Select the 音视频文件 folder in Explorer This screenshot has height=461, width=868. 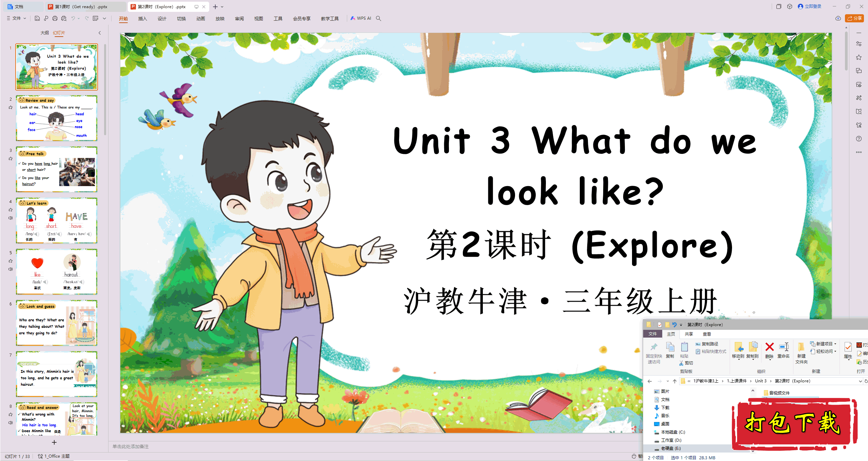point(777,393)
